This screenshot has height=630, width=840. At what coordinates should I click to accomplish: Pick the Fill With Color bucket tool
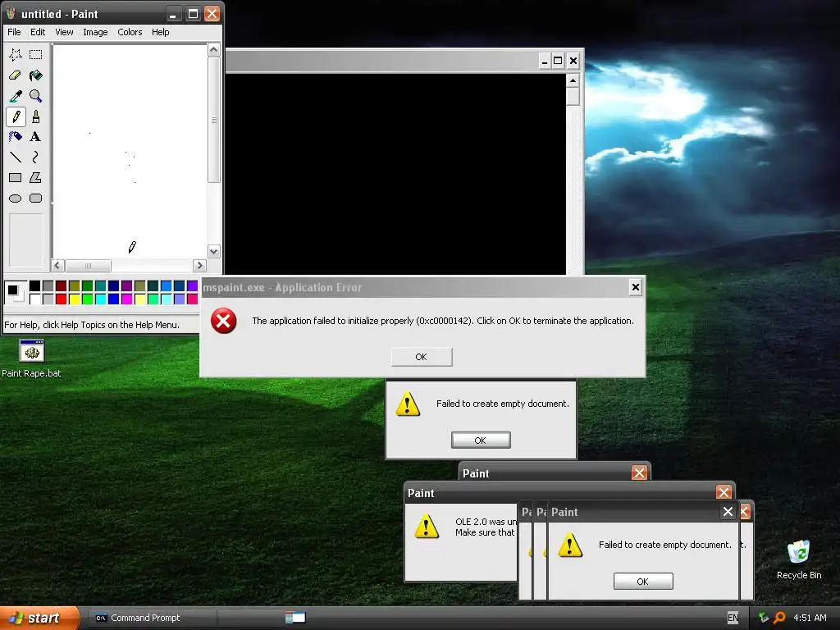36,75
